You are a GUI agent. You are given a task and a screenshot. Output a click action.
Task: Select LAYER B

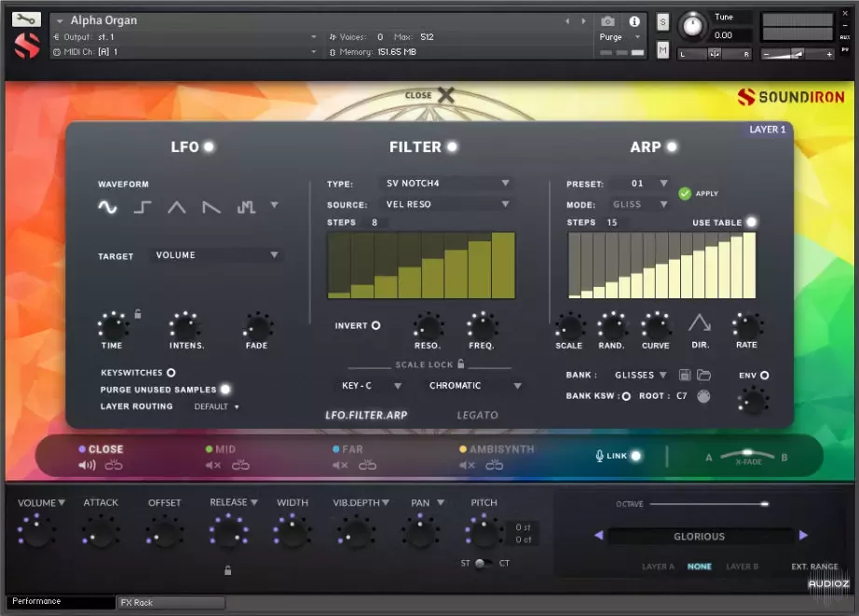(x=742, y=567)
